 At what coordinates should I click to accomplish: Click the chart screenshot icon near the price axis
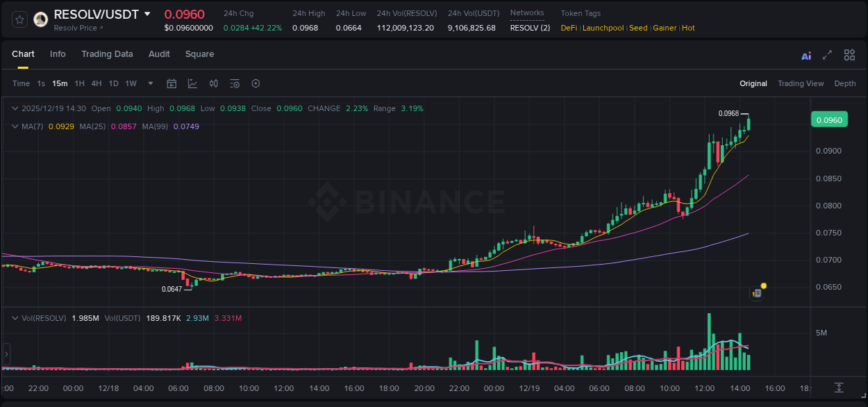[756, 293]
